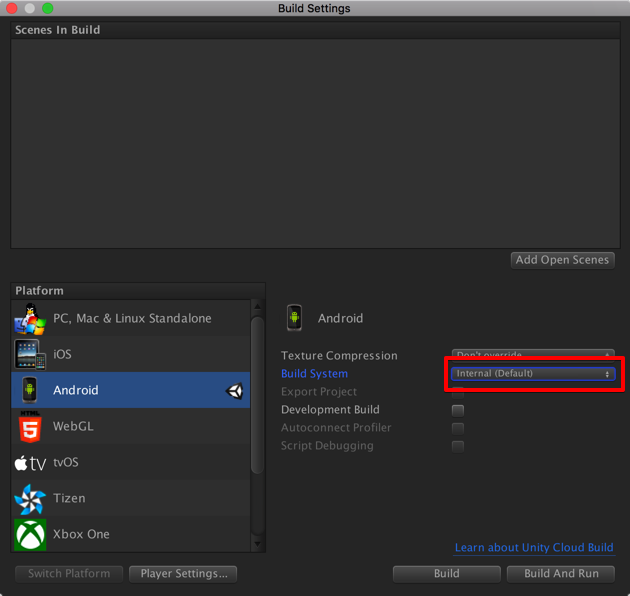
Task: Close the Build Settings window
Action: 12,8
